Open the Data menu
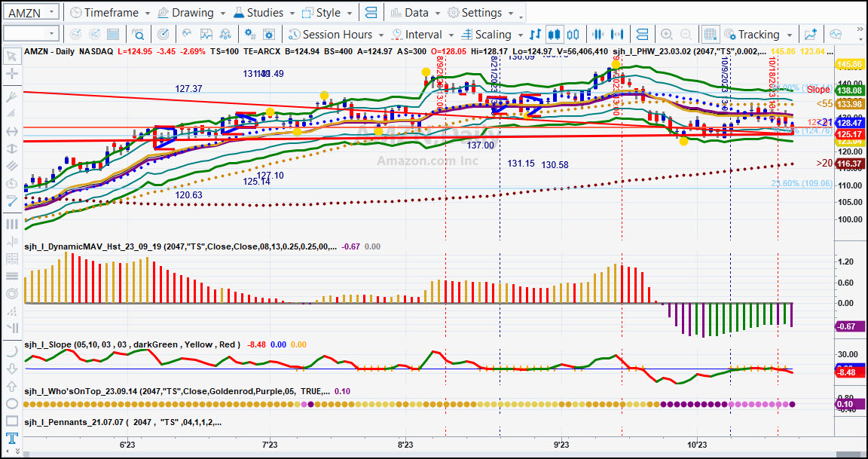This screenshot has width=868, height=459. point(416,12)
